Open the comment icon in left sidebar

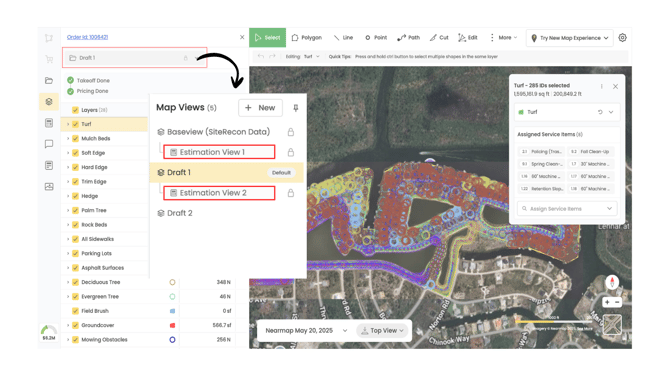point(49,144)
